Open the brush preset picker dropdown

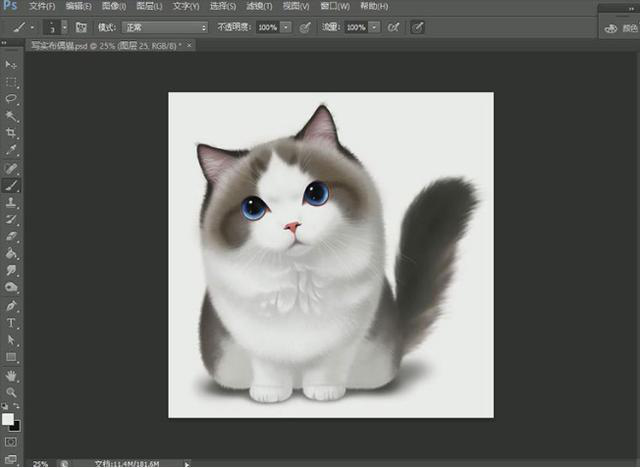pos(65,27)
